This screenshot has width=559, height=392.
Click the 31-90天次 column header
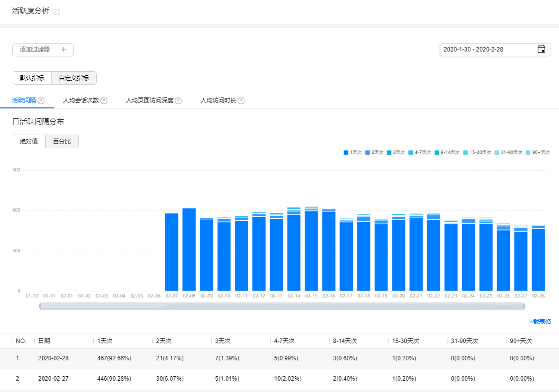tap(464, 341)
